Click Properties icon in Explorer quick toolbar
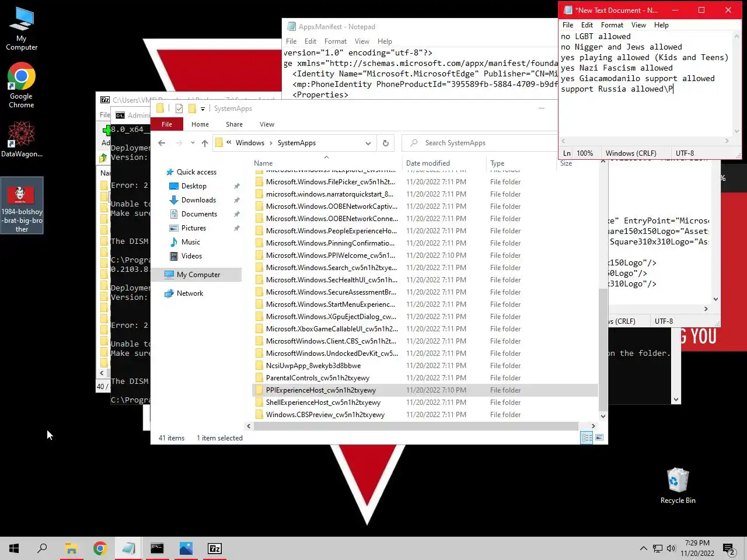This screenshot has height=560, width=747. [179, 108]
